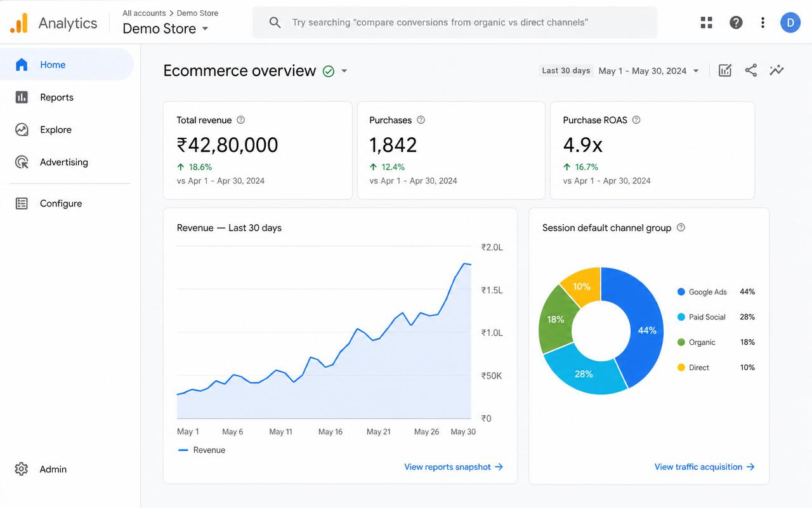Click the ₹42,80,000 revenue value

click(227, 145)
